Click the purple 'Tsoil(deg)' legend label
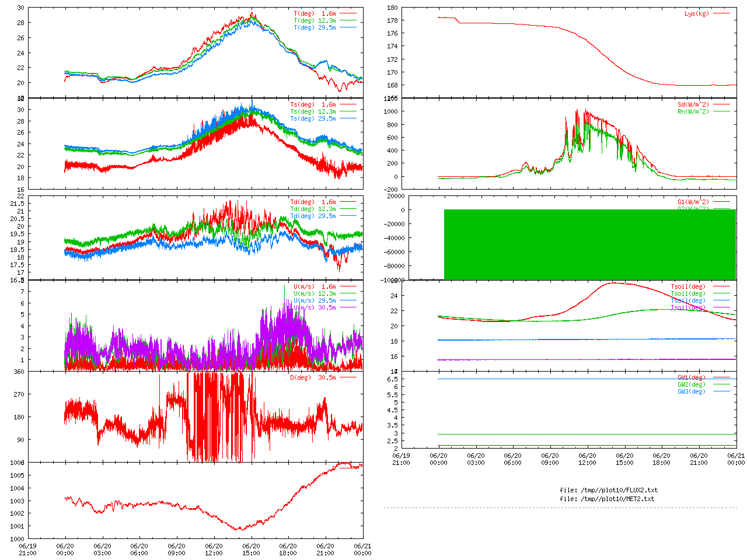 (x=689, y=307)
